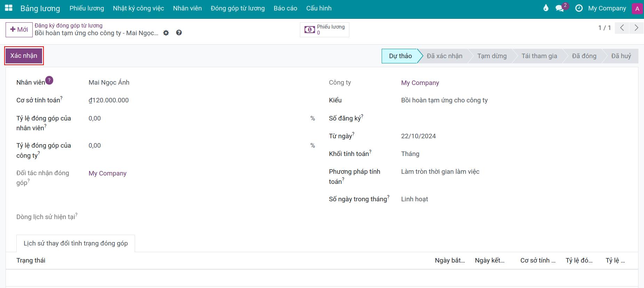Select the Tạm dừng status stage
The height and width of the screenshot is (288, 644).
492,56
